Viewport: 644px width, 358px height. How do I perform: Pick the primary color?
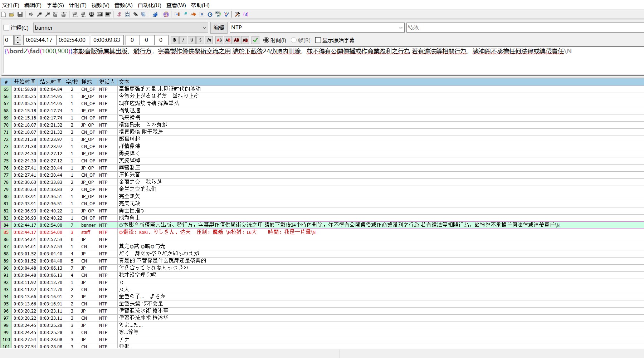point(219,40)
